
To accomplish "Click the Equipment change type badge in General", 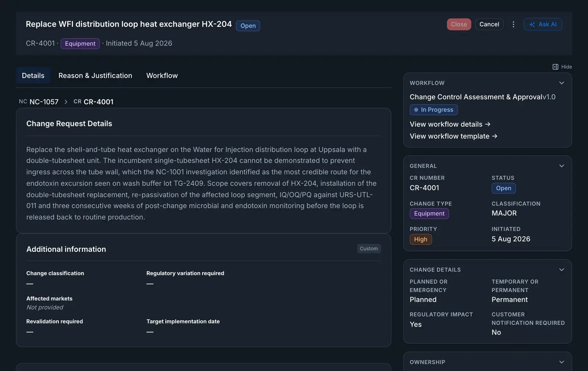I will tap(429, 214).
